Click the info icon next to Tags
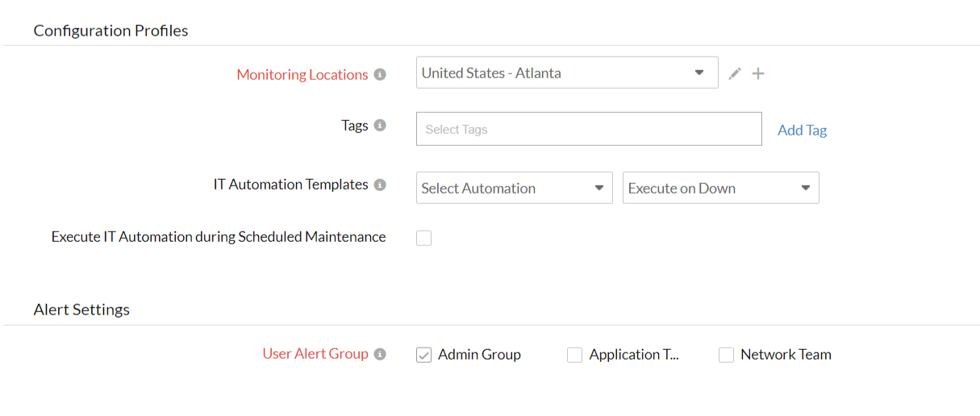Viewport: 980px width, 416px height. coord(380,126)
